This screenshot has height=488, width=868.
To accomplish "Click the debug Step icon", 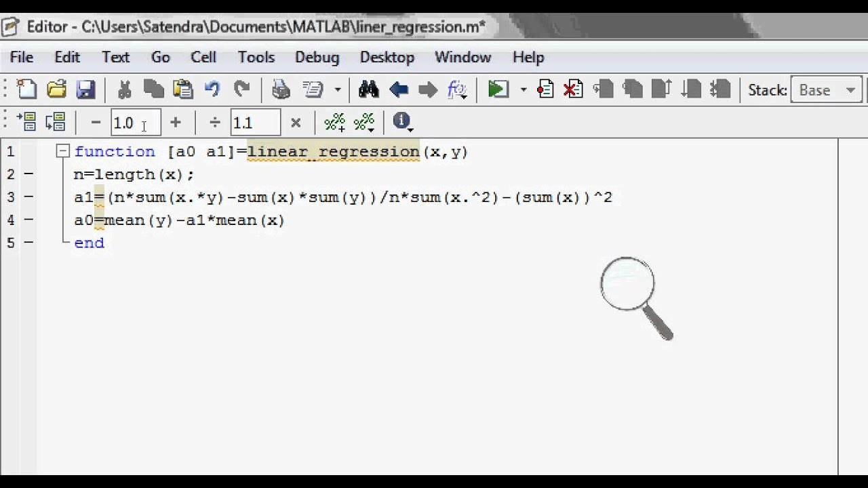I will pyautogui.click(x=603, y=89).
